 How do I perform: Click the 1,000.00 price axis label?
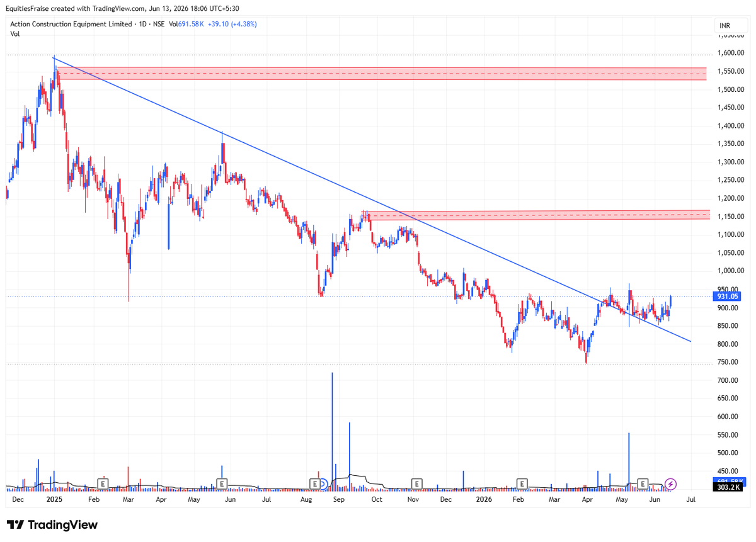731,271
